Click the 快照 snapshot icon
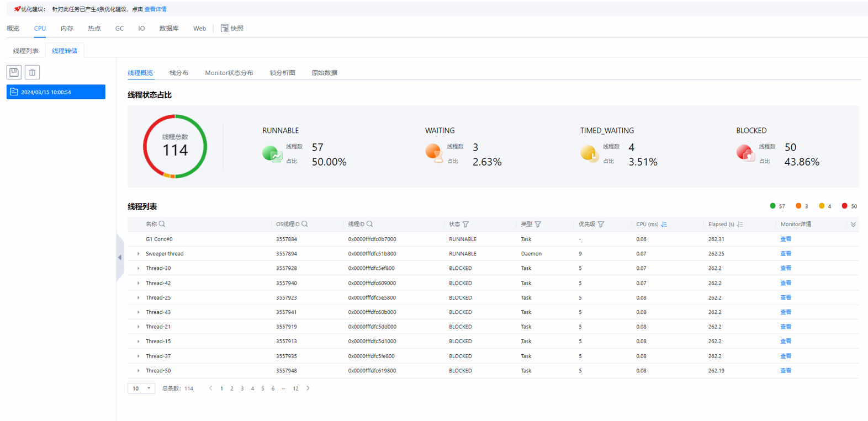The image size is (868, 421). pyautogui.click(x=224, y=28)
